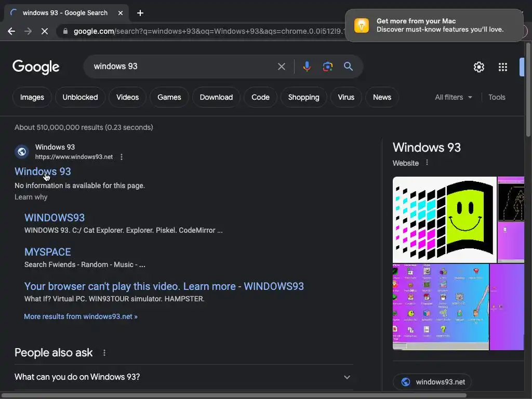The image size is (532, 399).
Task: Click the globe favicon next to Windows 93 result
Action: (x=22, y=152)
